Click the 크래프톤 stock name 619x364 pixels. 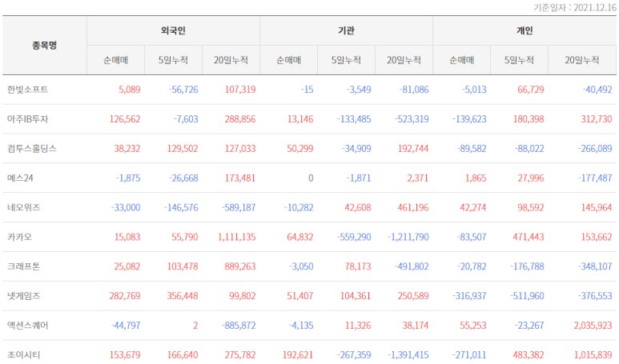pos(24,266)
